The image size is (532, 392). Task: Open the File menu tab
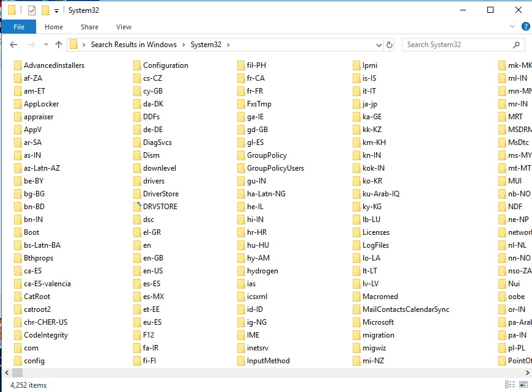point(19,27)
